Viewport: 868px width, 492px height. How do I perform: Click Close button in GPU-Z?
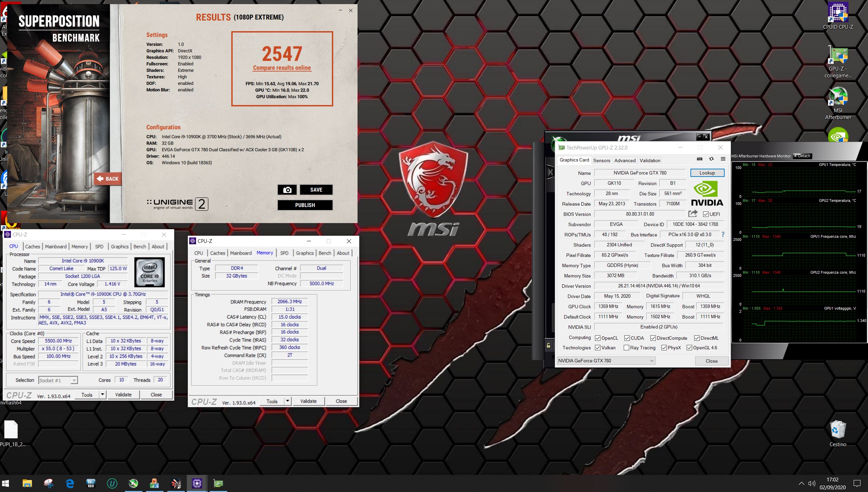[x=711, y=361]
